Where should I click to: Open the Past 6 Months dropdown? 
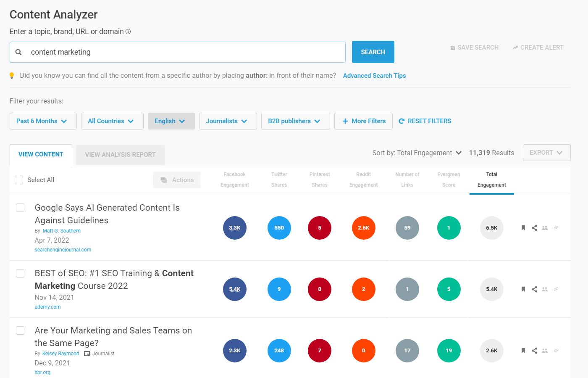tap(43, 121)
